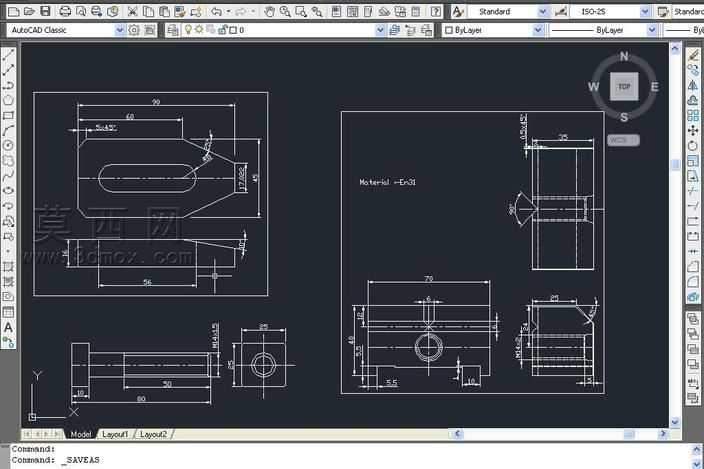Click the first layout tab navigation arrow
This screenshot has height=469, width=704.
click(27, 434)
